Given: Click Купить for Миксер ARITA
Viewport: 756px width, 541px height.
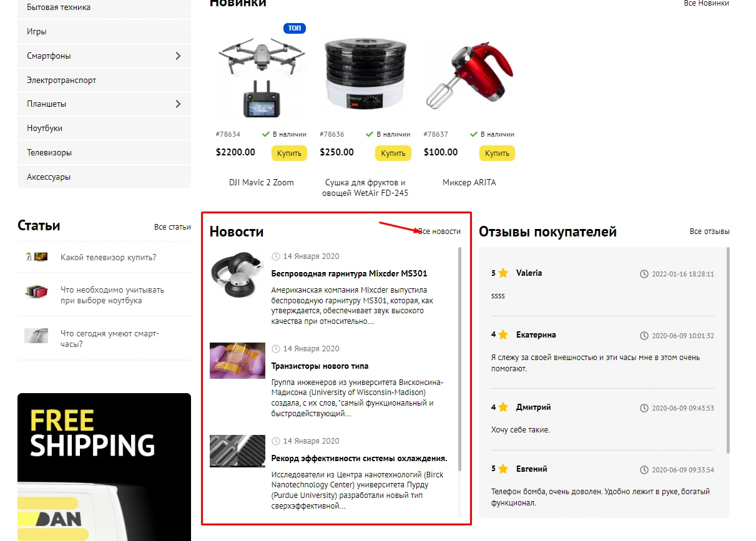Looking at the screenshot, I should [x=497, y=153].
